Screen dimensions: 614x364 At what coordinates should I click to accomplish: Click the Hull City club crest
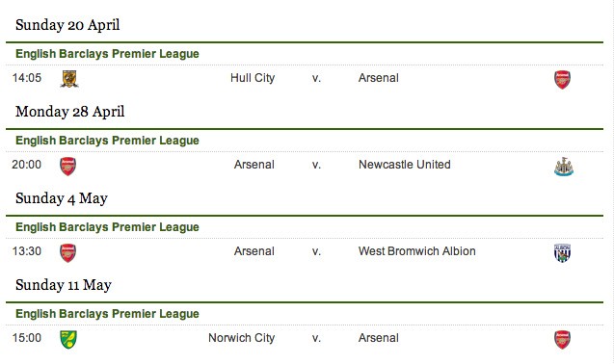[x=69, y=79]
